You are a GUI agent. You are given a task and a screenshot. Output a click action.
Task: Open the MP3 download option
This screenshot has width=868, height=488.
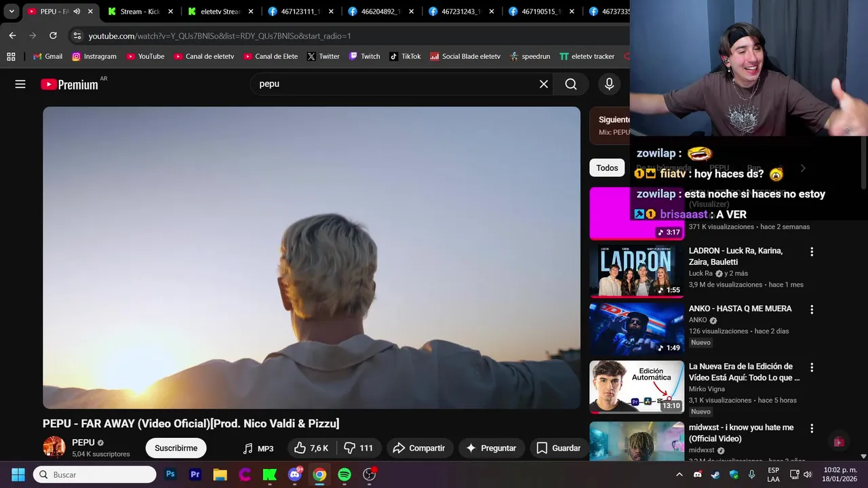tap(258, 448)
